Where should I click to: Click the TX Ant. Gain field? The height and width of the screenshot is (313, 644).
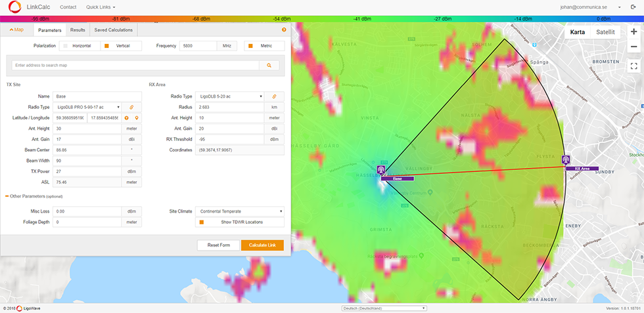tap(87, 140)
